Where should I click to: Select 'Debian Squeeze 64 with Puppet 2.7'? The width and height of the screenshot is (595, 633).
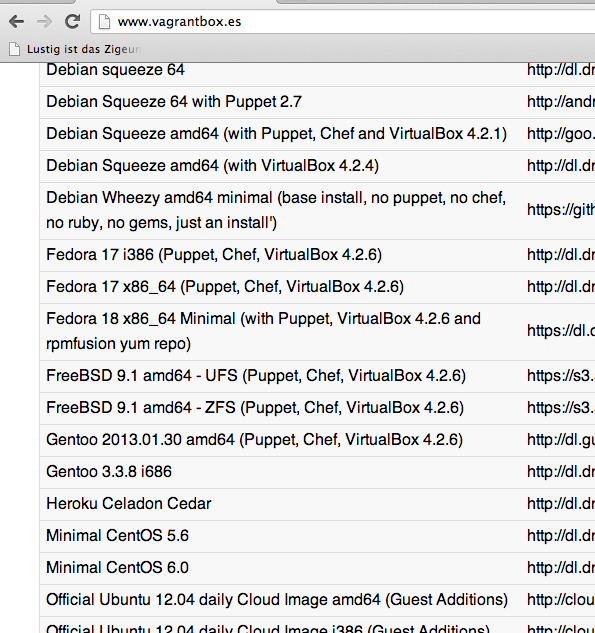174,102
